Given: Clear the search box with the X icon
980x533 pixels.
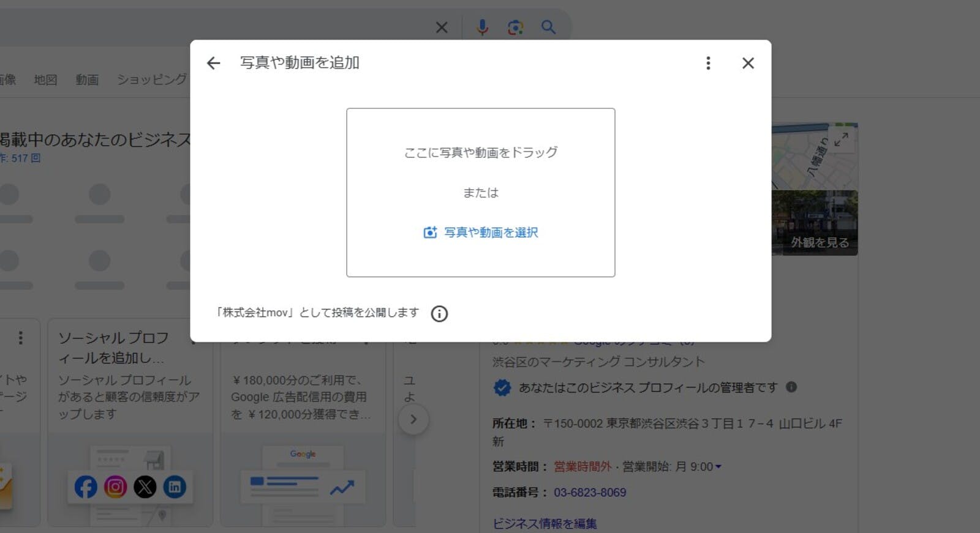Looking at the screenshot, I should coord(442,27).
